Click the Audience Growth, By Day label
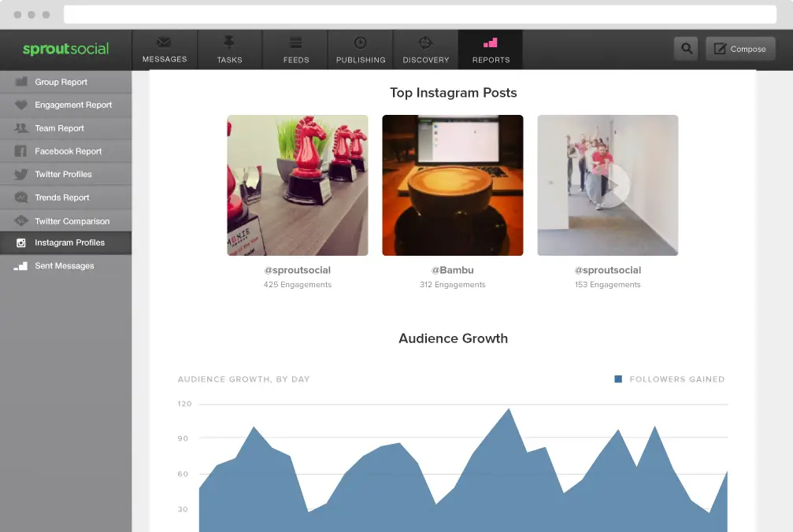793x532 pixels. pos(244,379)
